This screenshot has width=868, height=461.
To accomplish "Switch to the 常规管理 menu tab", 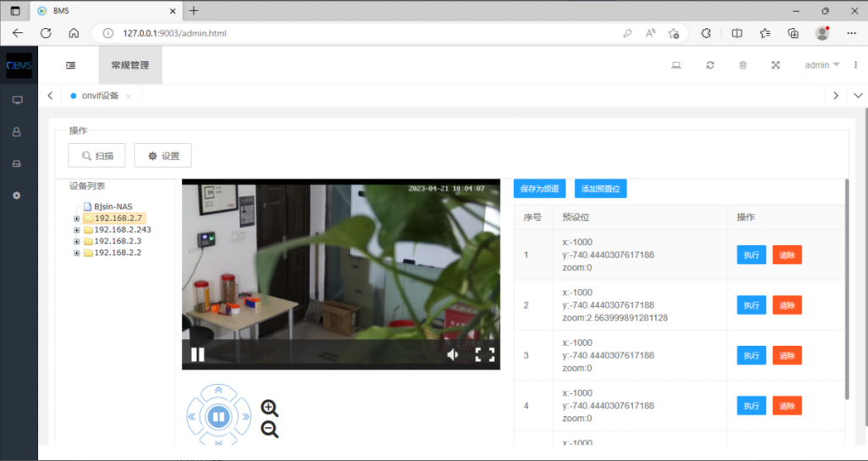I will click(x=130, y=65).
